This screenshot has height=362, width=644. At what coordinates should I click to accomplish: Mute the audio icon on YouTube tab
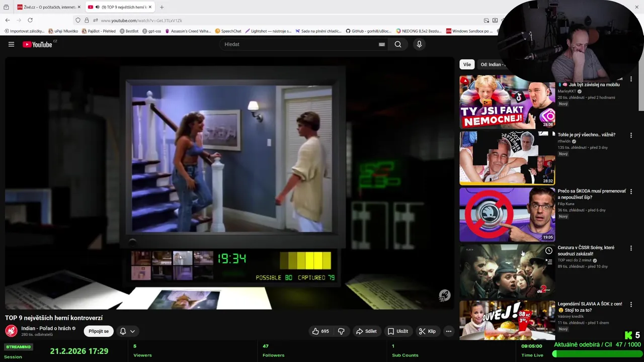pos(97,7)
